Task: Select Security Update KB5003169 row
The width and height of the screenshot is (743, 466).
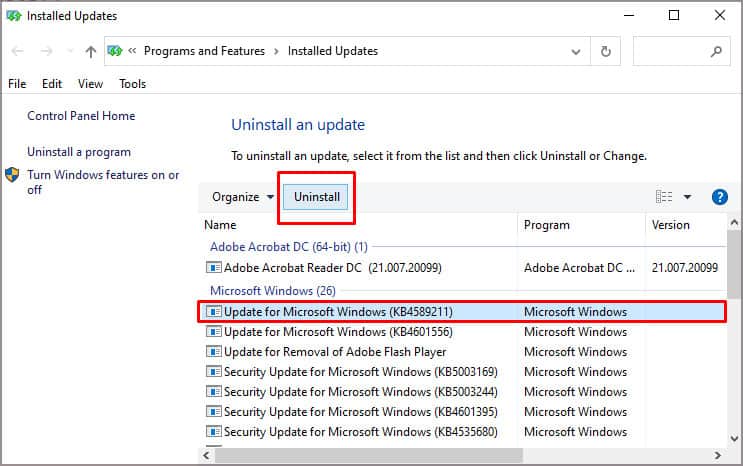Action: (463, 372)
